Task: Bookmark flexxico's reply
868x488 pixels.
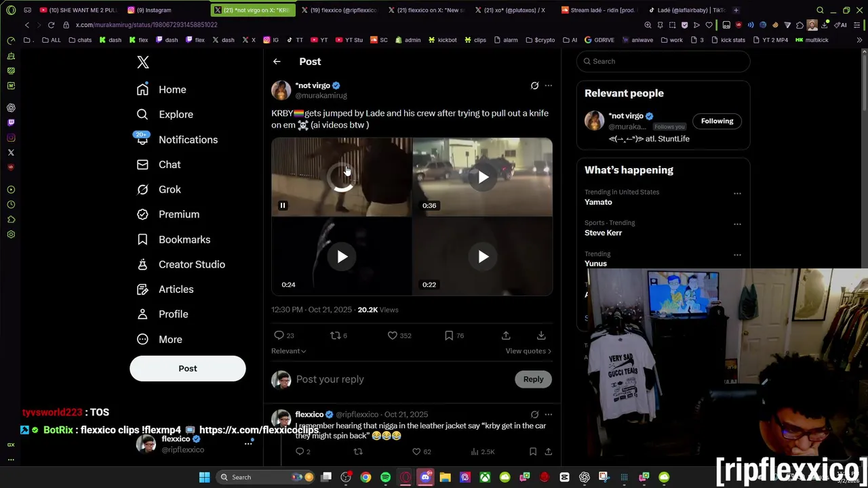Action: pyautogui.click(x=533, y=451)
